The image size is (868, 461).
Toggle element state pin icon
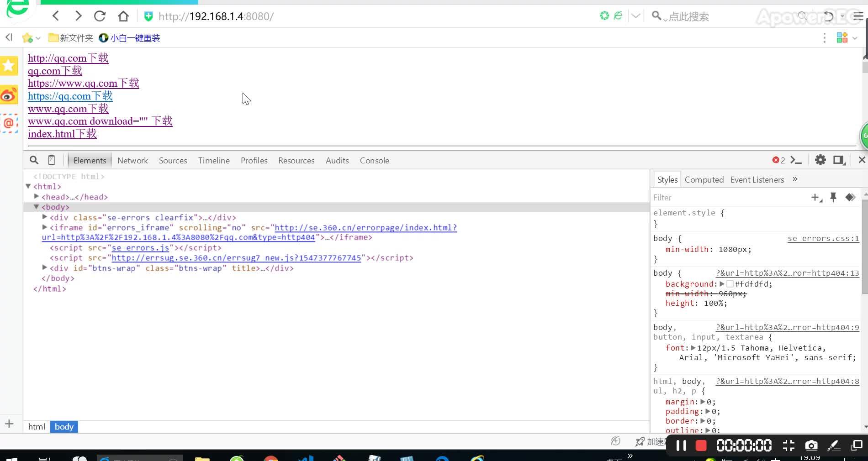click(x=833, y=197)
